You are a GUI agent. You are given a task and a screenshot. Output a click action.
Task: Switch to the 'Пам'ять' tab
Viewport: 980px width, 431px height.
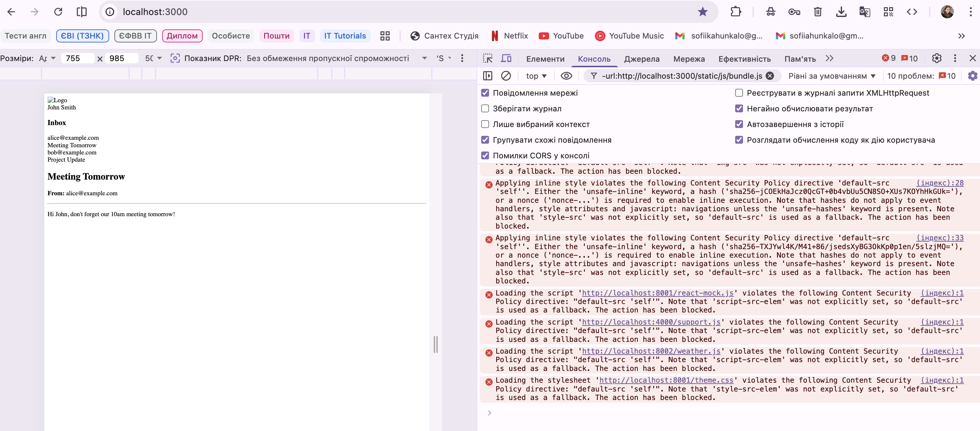(800, 58)
